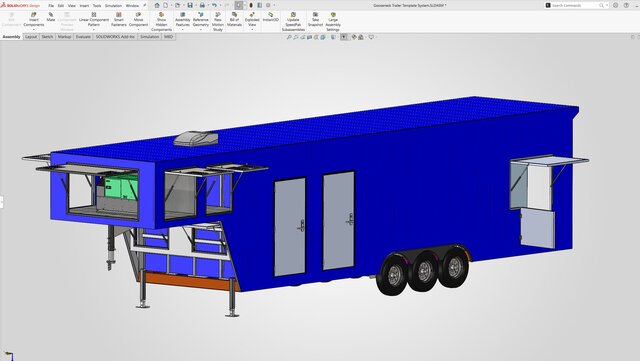Viewport: 640px width, 361px height.
Task: Click the user settings icon near search
Action: click(x=616, y=5)
